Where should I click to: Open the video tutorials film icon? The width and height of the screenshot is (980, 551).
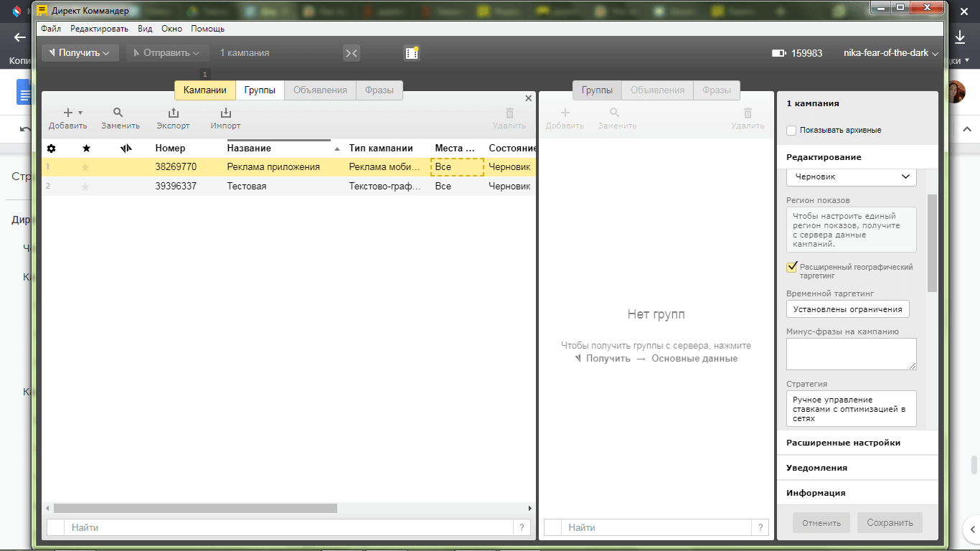(411, 53)
